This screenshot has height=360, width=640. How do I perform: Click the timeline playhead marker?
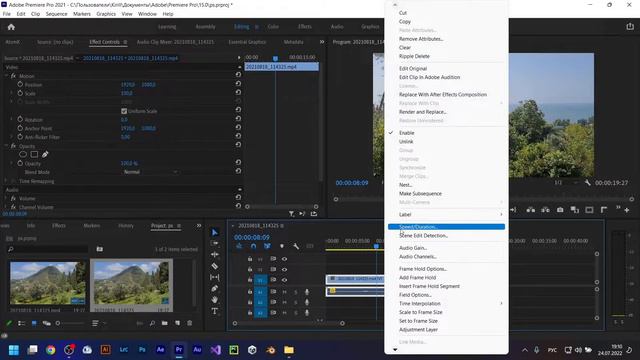(x=376, y=246)
